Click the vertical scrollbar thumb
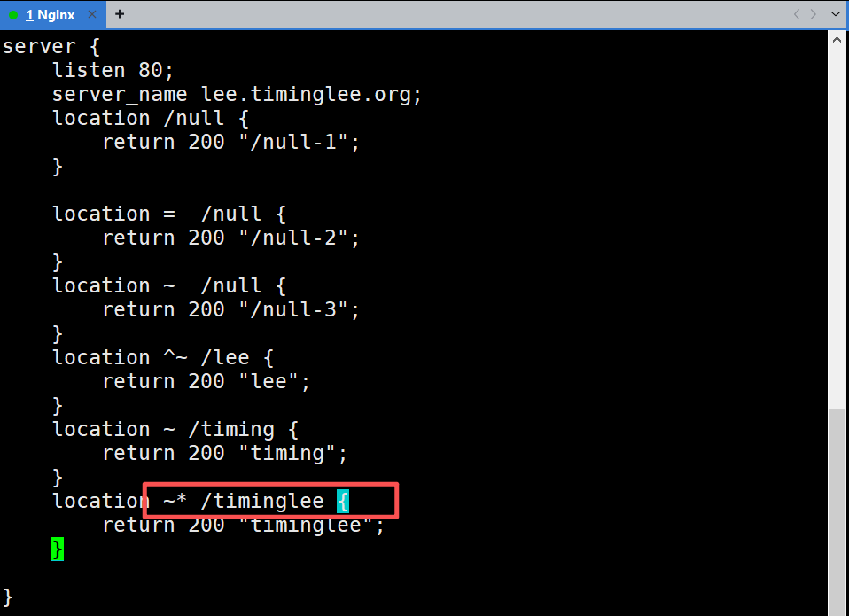This screenshot has height=616, width=849. [837, 512]
